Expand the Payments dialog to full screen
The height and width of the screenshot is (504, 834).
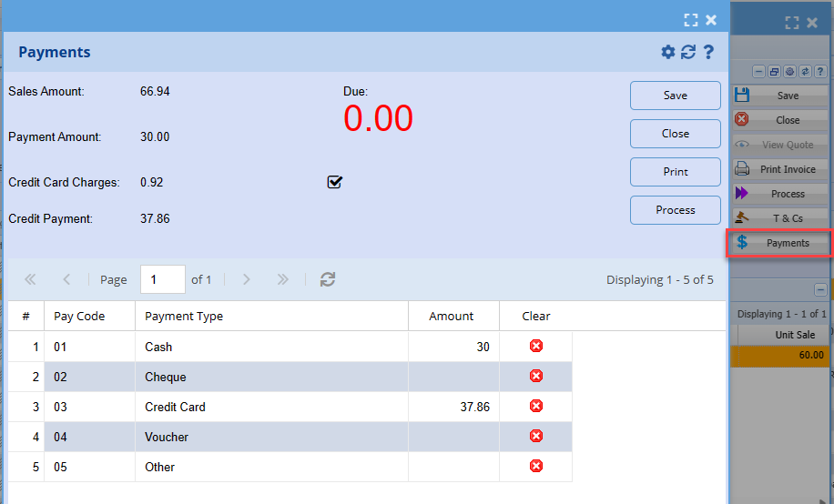[x=690, y=19]
